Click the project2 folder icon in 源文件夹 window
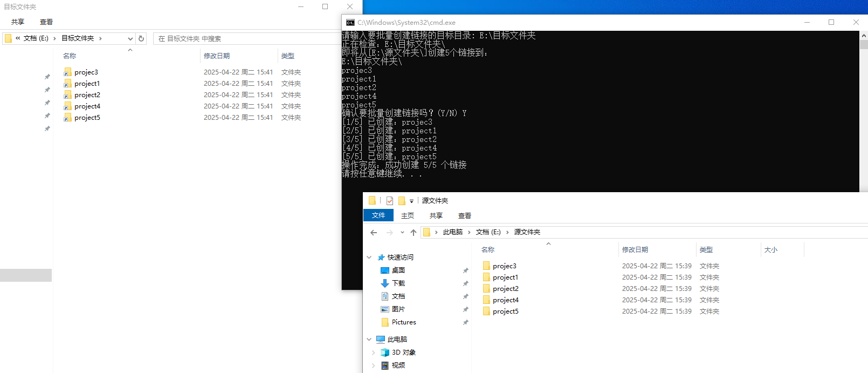 coord(486,288)
